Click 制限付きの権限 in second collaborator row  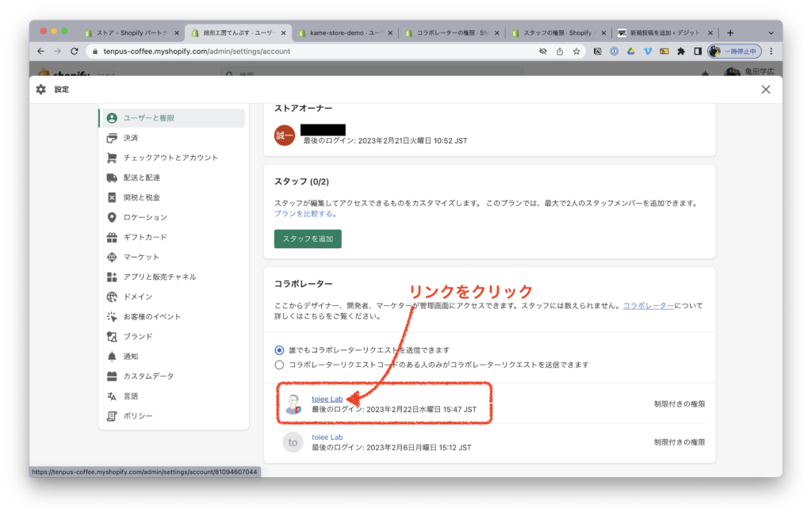[x=680, y=442]
